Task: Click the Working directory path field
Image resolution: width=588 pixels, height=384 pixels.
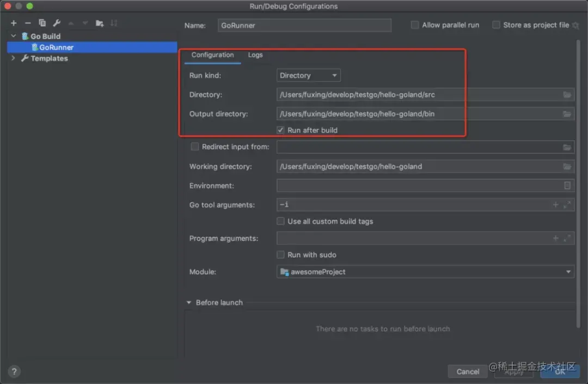Action: 425,167
